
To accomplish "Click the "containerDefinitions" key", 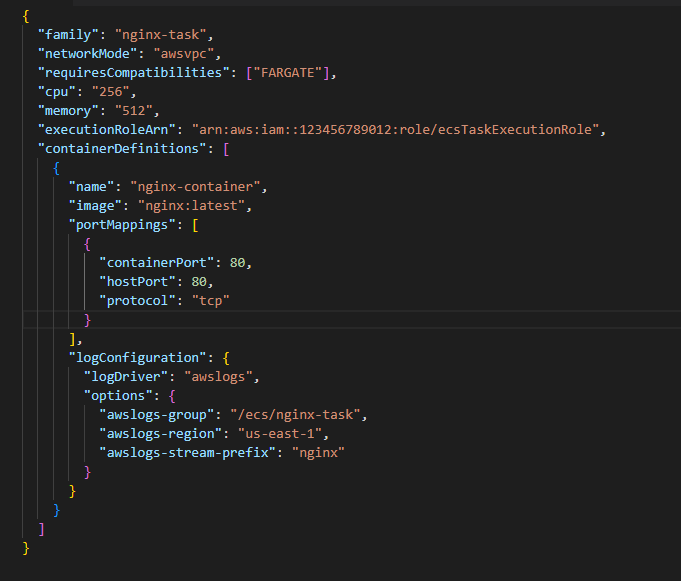I will 122,149.
